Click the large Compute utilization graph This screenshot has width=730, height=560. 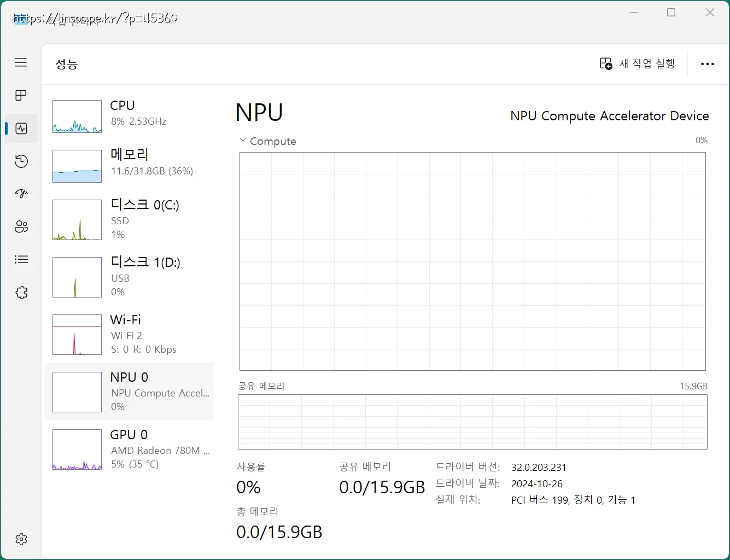tap(472, 261)
